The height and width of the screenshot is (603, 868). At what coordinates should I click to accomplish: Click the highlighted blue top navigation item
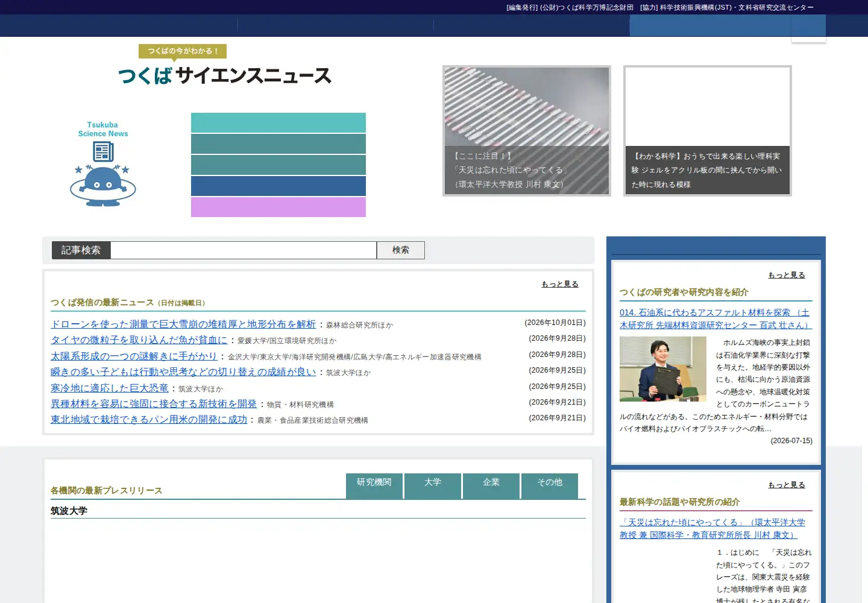point(728,26)
